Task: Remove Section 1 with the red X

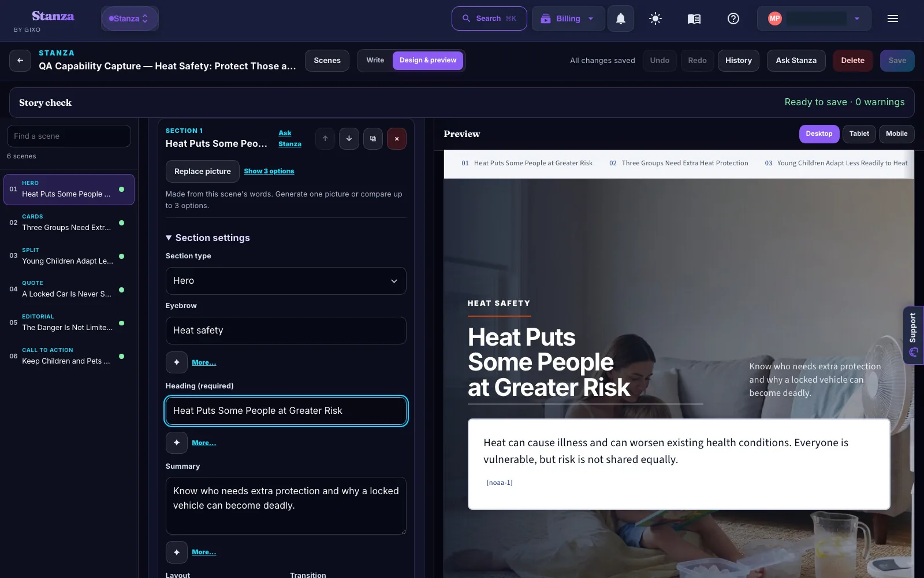Action: tap(396, 139)
